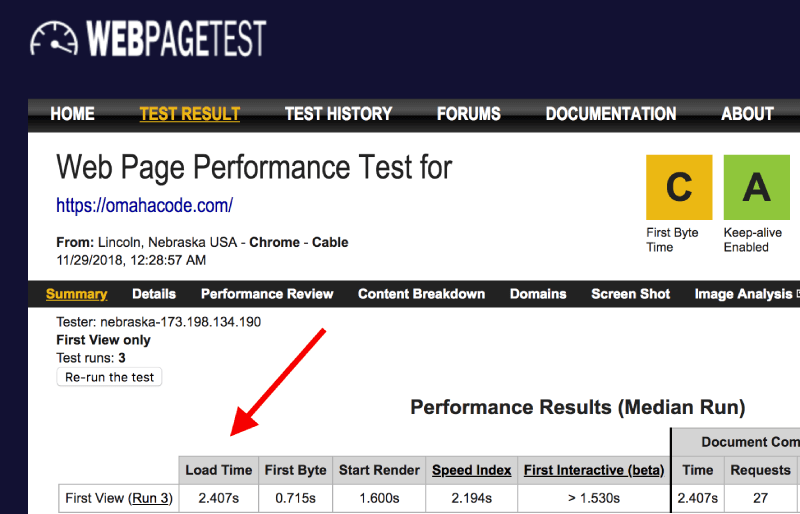Image resolution: width=800 pixels, height=514 pixels.
Task: Go to TEST HISTORY
Action: (338, 114)
